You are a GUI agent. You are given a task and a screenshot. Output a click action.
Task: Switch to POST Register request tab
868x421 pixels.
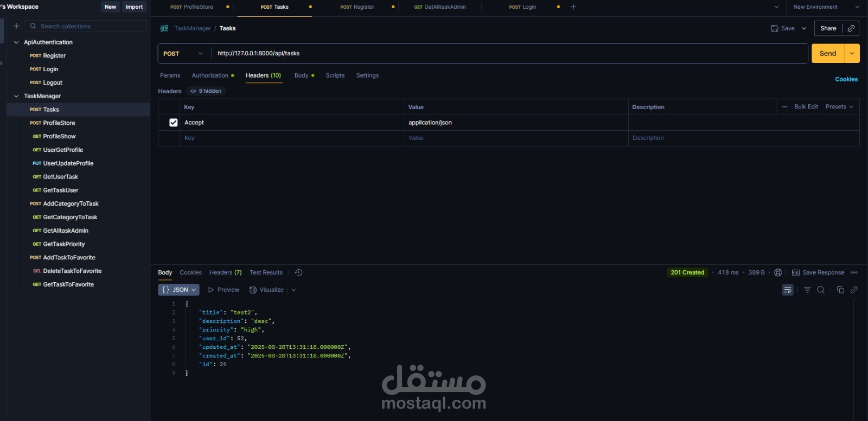coord(358,7)
